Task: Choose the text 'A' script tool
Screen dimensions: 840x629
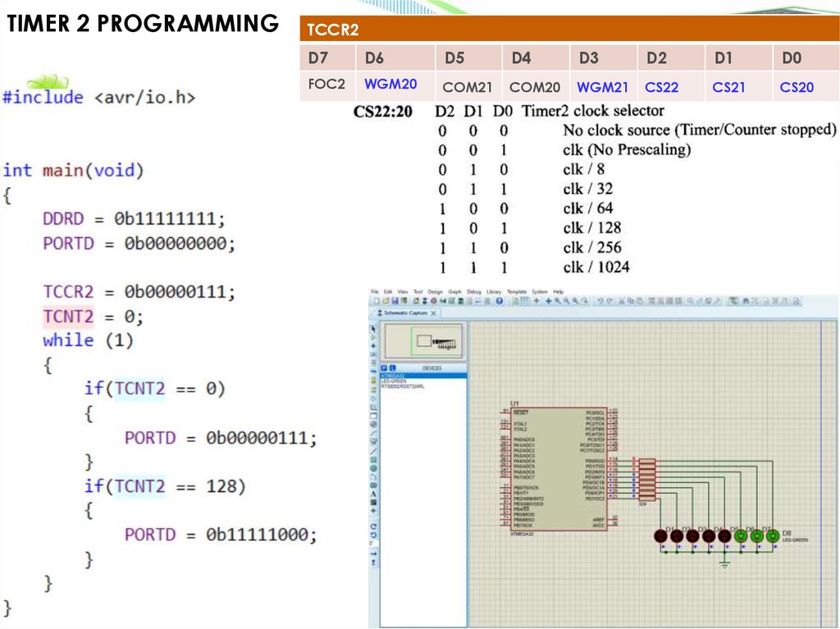Action: point(374,495)
